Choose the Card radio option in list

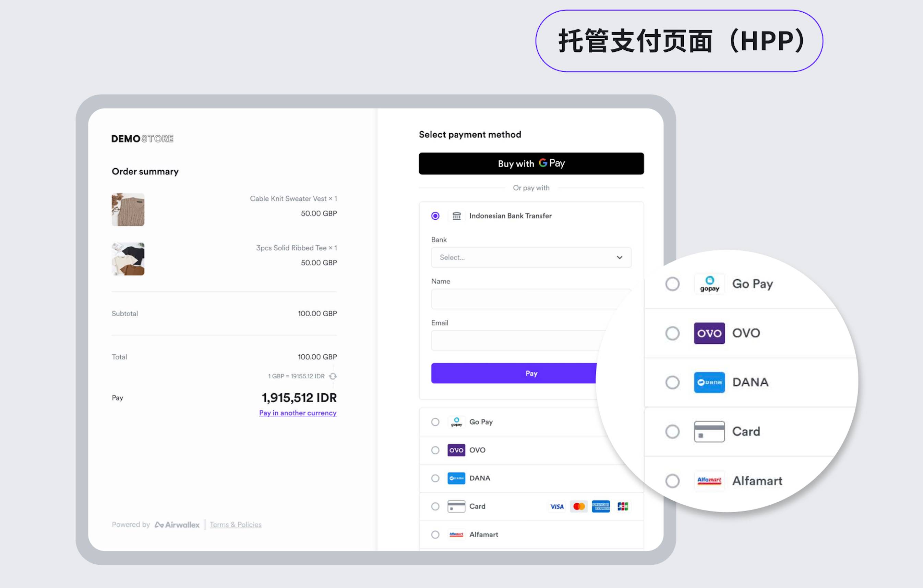click(x=435, y=506)
